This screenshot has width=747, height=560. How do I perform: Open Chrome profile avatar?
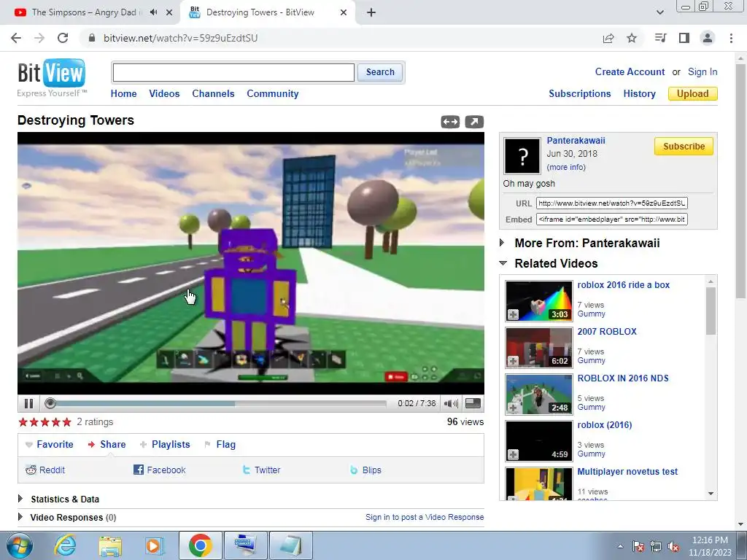708,38
